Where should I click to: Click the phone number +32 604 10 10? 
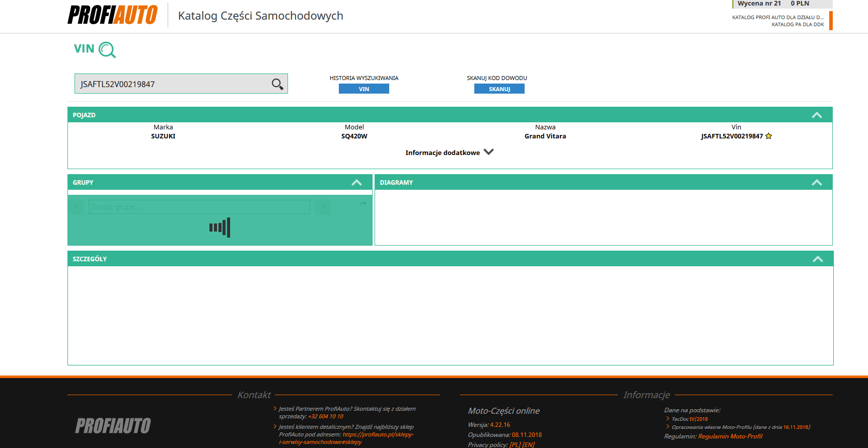(x=326, y=416)
